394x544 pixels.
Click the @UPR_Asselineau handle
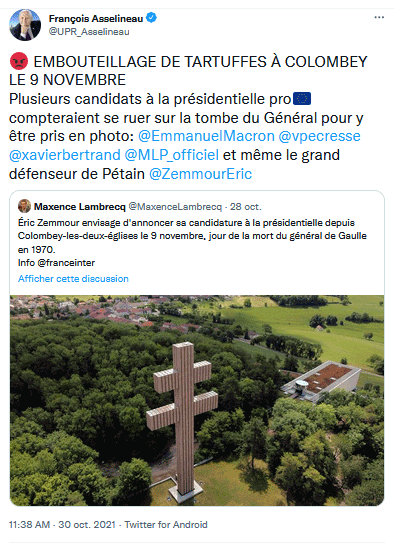click(89, 32)
